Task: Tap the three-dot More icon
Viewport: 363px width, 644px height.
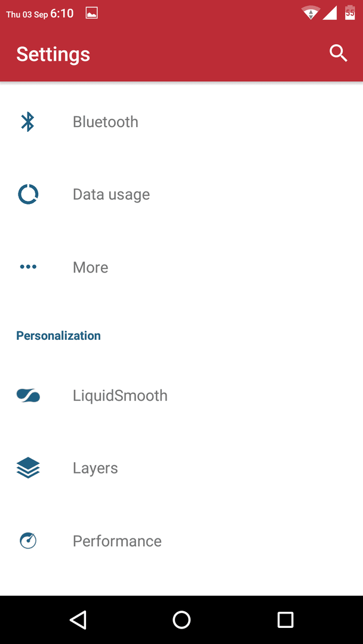Action: tap(28, 267)
